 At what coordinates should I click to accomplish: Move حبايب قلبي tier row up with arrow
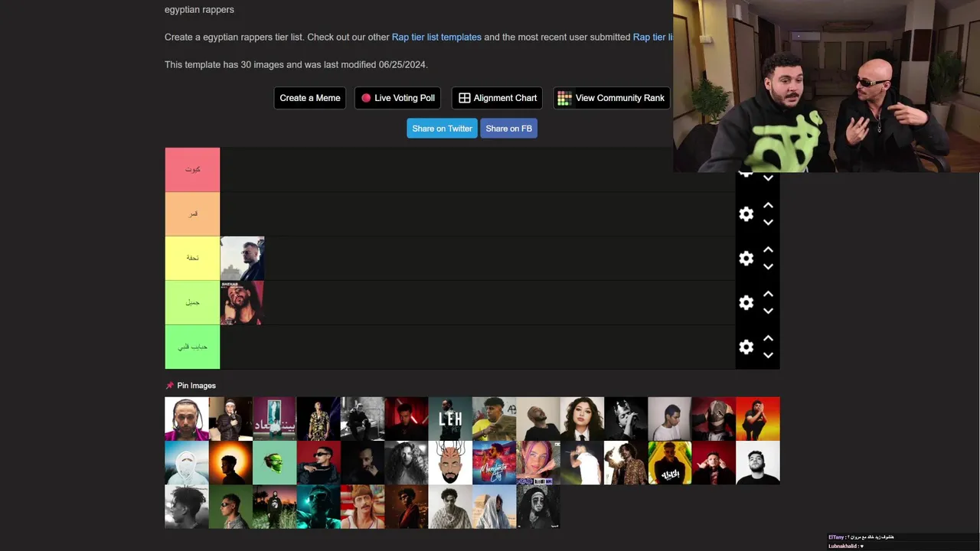[x=768, y=339]
